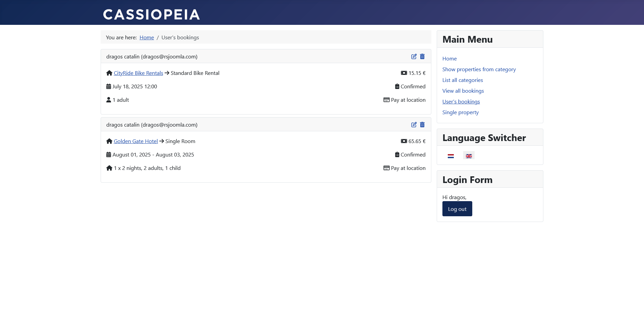This screenshot has height=318, width=644.
Task: Click money icon beside 65.65 €
Action: [404, 141]
